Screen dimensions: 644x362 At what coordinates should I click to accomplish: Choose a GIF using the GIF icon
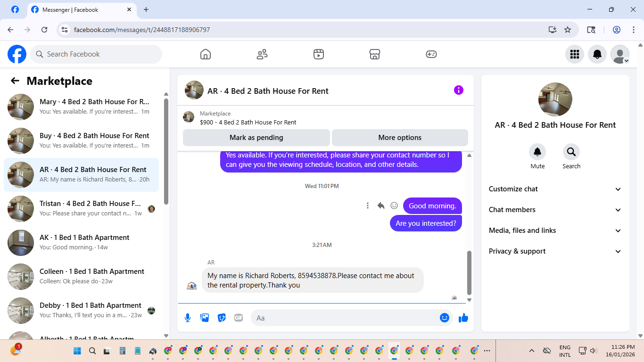[239, 318]
